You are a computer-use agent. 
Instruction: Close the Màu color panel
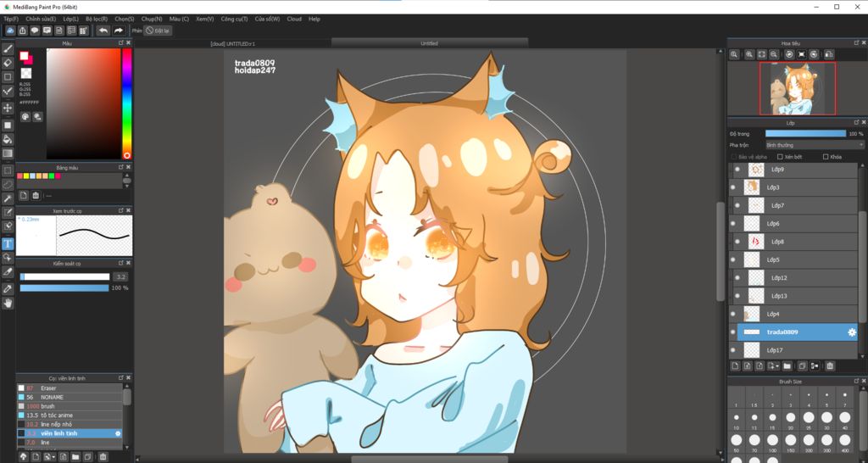[129, 42]
